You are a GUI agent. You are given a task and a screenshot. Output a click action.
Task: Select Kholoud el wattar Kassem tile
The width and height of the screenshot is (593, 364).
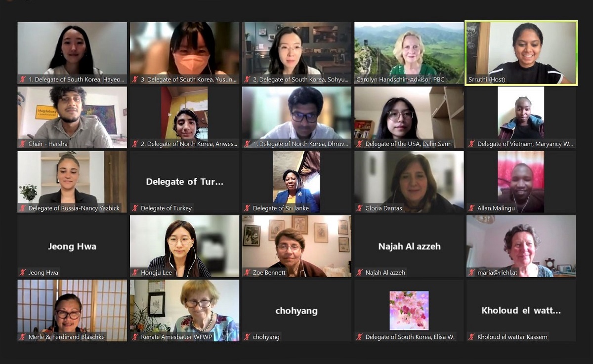click(521, 311)
